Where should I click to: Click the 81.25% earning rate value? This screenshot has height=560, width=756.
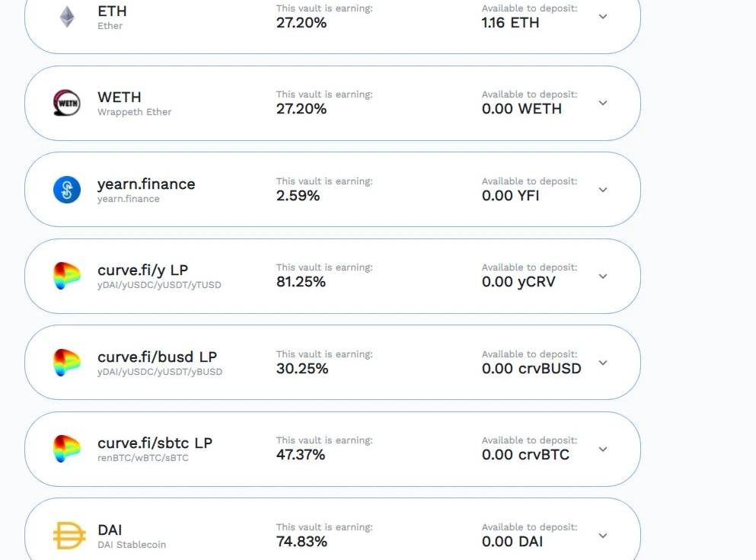(301, 282)
